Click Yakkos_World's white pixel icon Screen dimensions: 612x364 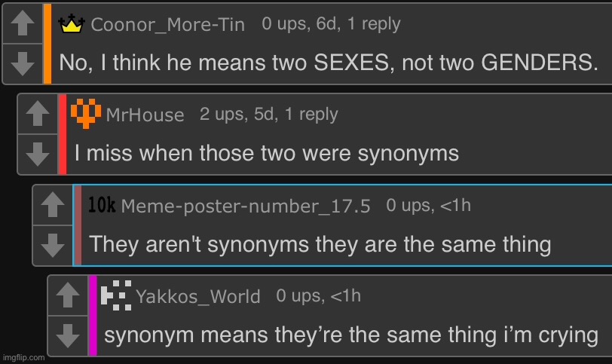117,295
